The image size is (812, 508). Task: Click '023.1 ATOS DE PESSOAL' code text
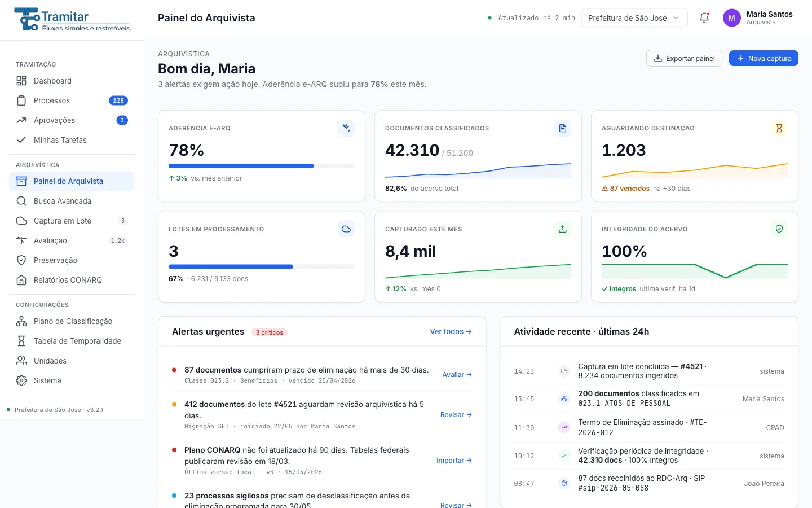click(x=624, y=404)
